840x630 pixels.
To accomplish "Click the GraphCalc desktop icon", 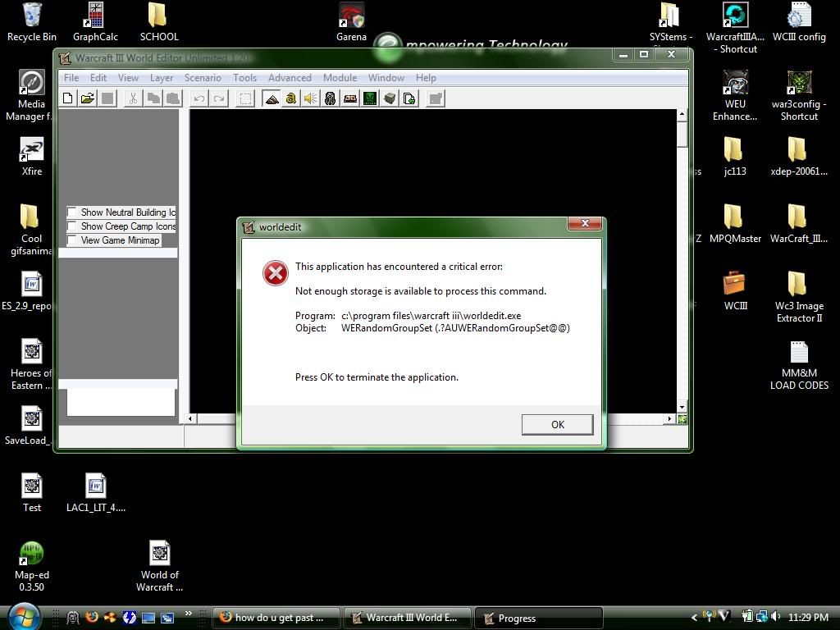I will click(x=95, y=22).
